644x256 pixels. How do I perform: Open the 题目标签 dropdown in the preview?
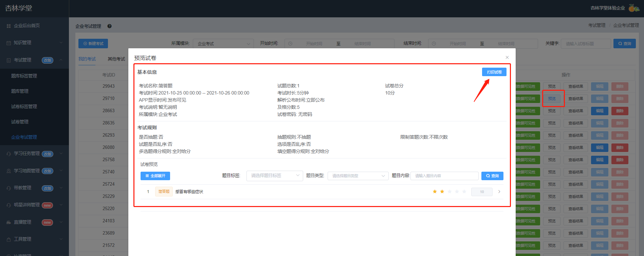point(275,176)
